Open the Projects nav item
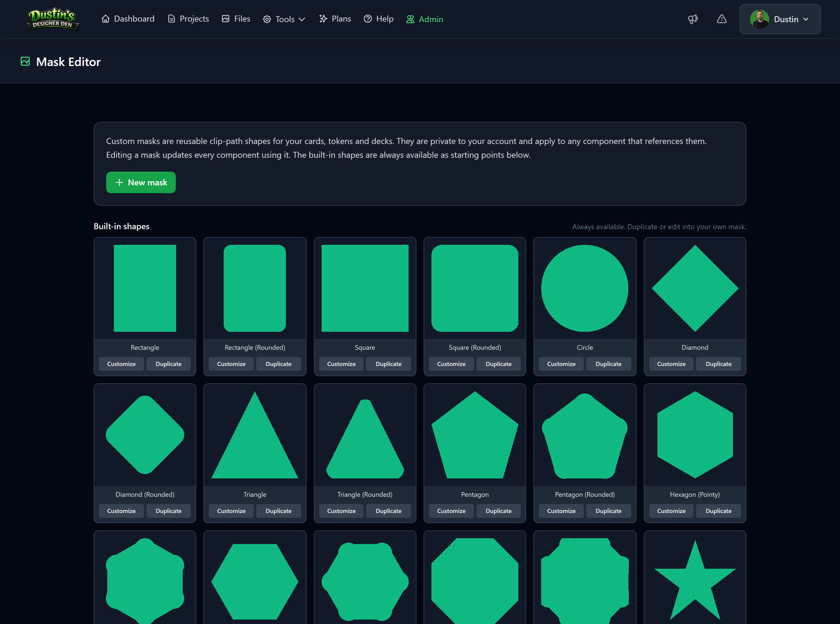This screenshot has height=624, width=840. (x=188, y=19)
